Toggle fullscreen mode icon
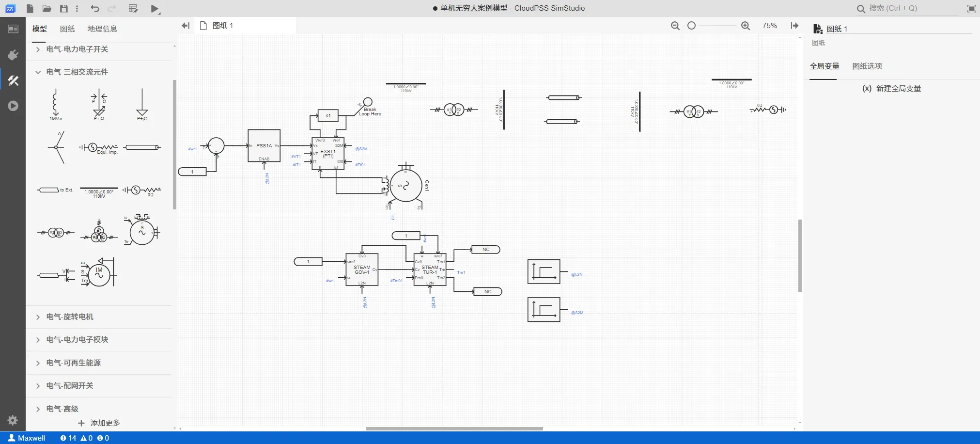Screen dimensions: 980x444 click(x=971, y=8)
